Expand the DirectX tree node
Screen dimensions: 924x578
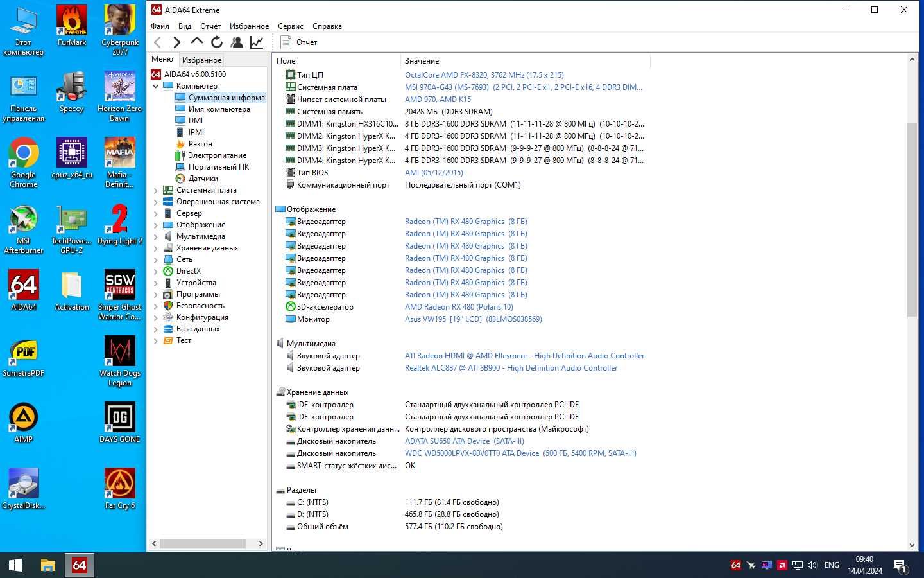coord(155,271)
